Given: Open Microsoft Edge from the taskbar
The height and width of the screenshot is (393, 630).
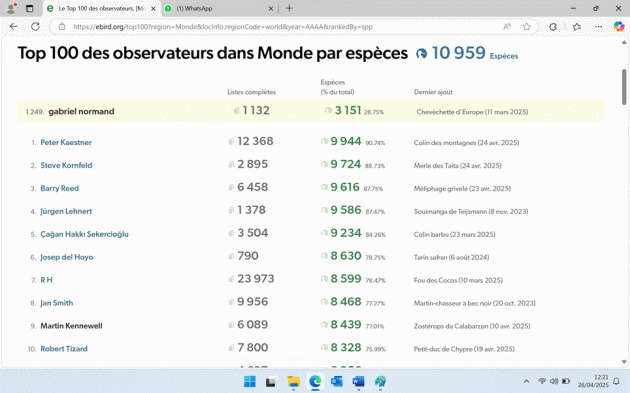Looking at the screenshot, I should pyautogui.click(x=315, y=381).
